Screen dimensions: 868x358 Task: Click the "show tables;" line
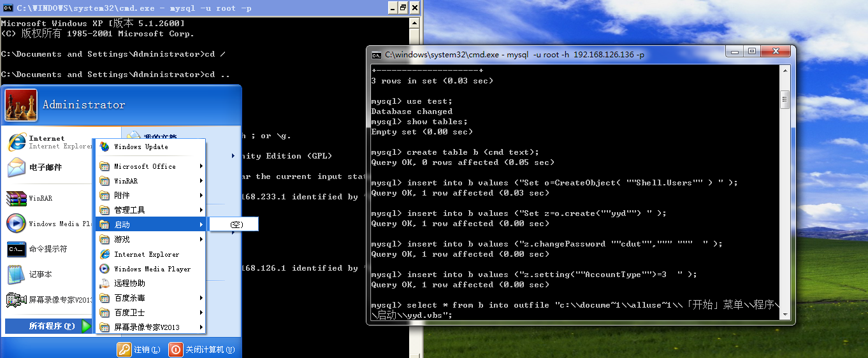pos(419,122)
